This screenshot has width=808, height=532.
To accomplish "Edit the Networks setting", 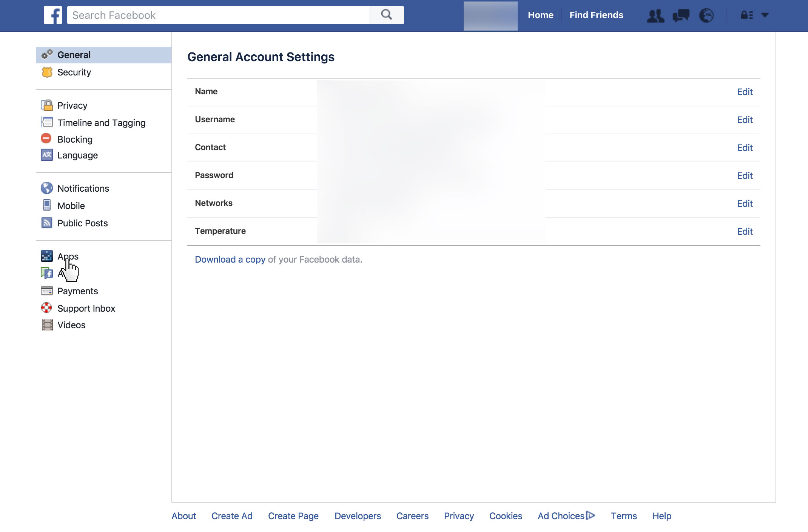I will pyautogui.click(x=745, y=203).
